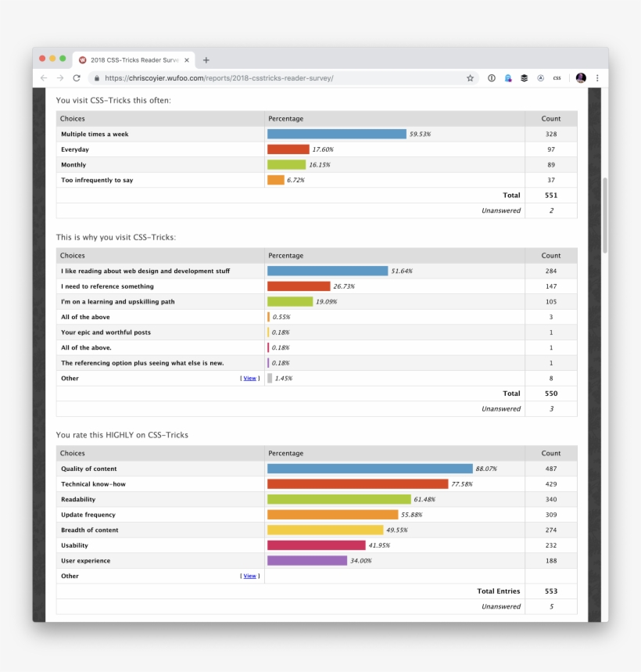Select the 'Breadth of content' label
The image size is (641, 672).
(89, 530)
